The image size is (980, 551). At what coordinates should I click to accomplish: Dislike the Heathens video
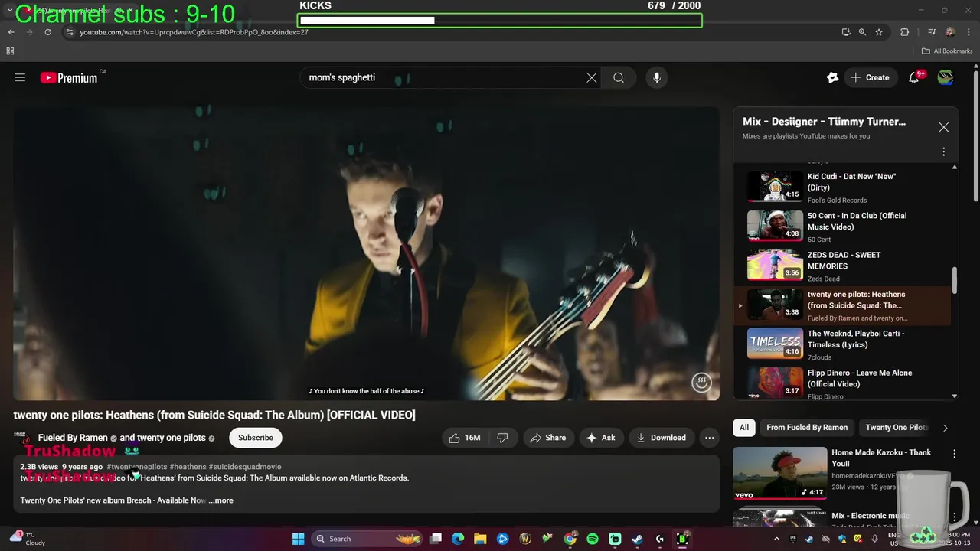coord(502,438)
